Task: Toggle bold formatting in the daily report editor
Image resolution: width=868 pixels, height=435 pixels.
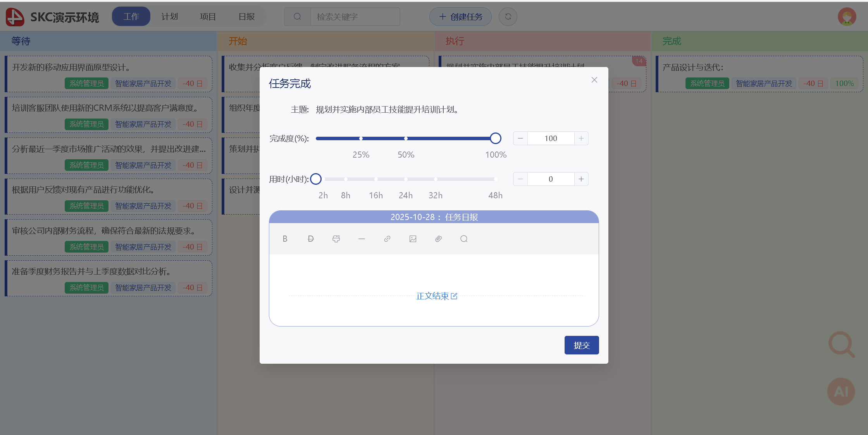Action: click(285, 239)
